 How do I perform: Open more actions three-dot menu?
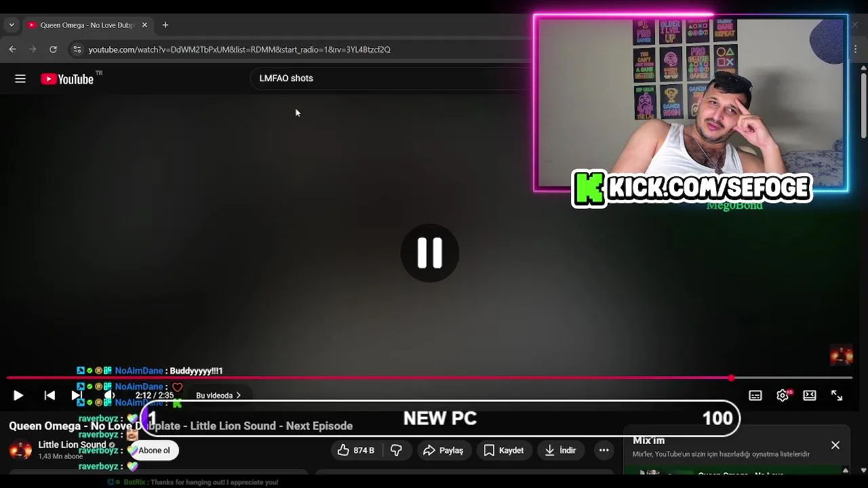tap(604, 451)
